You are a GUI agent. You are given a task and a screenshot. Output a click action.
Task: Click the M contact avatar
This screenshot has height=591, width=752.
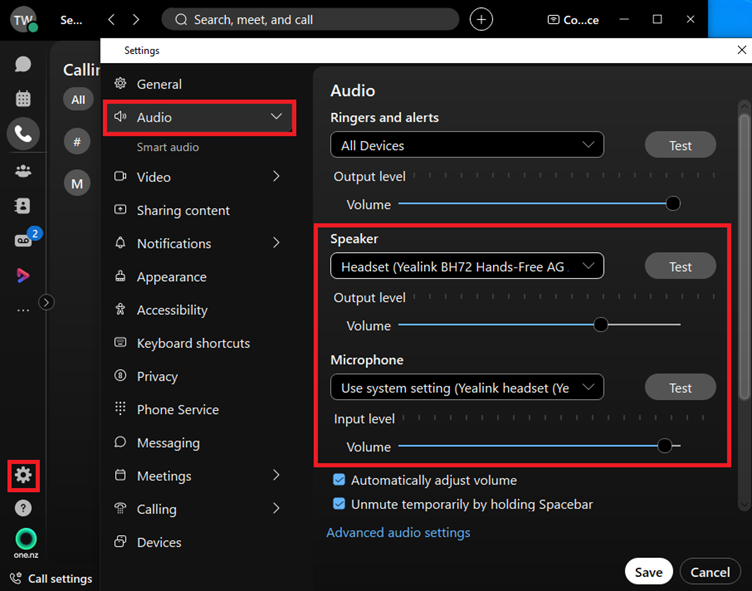pyautogui.click(x=77, y=183)
